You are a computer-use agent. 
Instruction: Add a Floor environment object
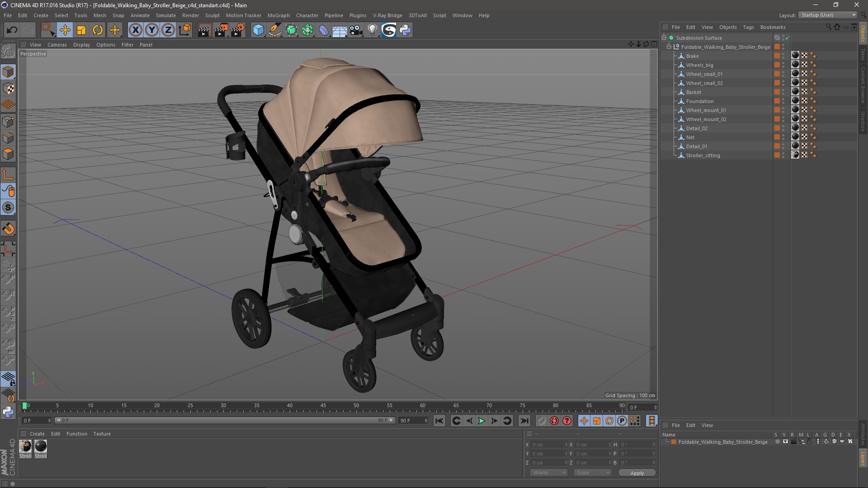click(340, 30)
